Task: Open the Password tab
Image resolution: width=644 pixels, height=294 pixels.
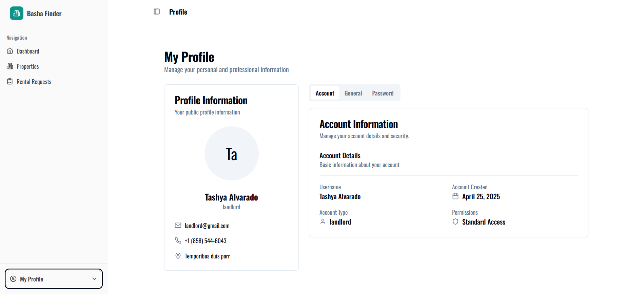Action: 383,93
